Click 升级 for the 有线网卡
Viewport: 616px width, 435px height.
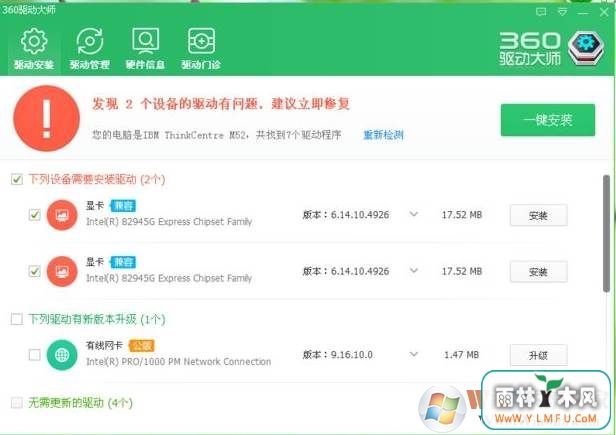pyautogui.click(x=538, y=355)
